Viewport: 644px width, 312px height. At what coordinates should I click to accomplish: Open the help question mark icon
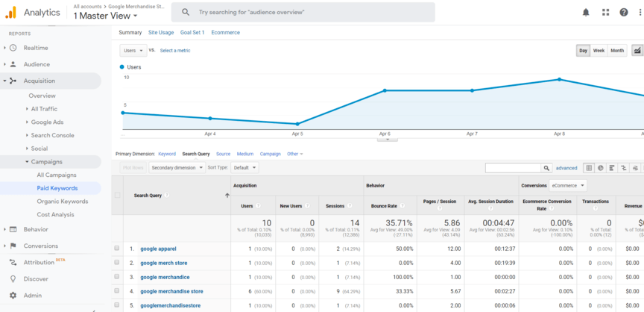624,13
